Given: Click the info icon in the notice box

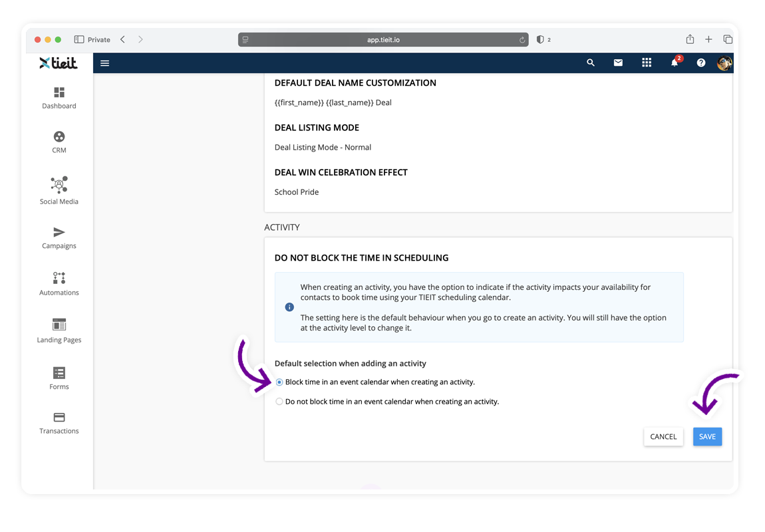Looking at the screenshot, I should (289, 307).
